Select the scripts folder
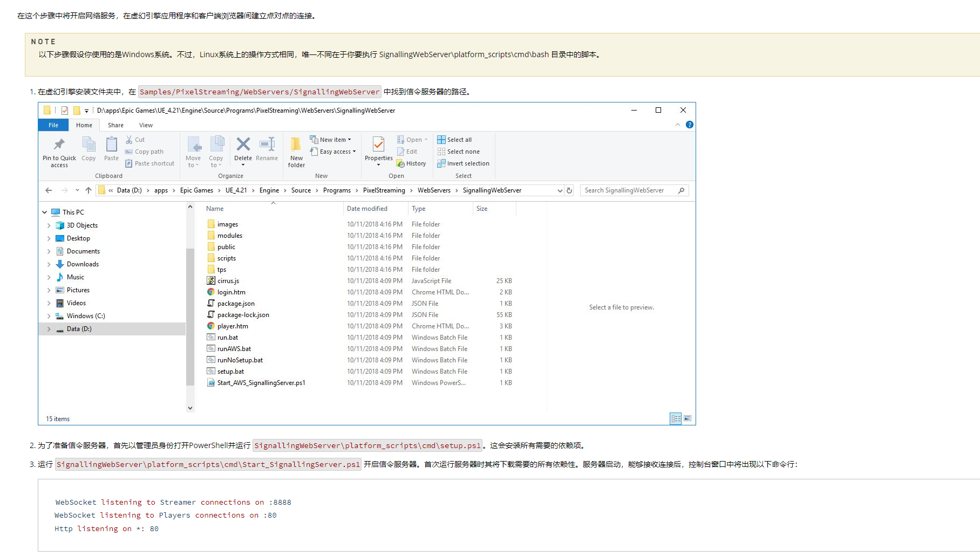 [227, 258]
